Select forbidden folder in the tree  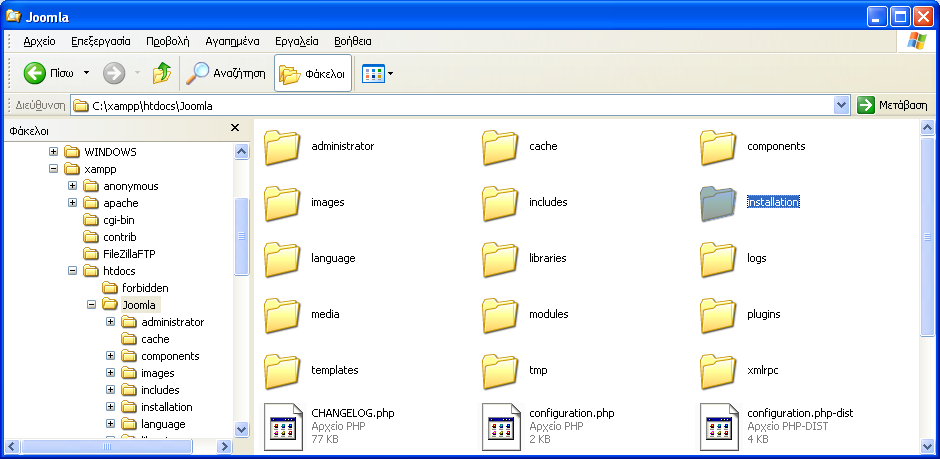coord(145,288)
